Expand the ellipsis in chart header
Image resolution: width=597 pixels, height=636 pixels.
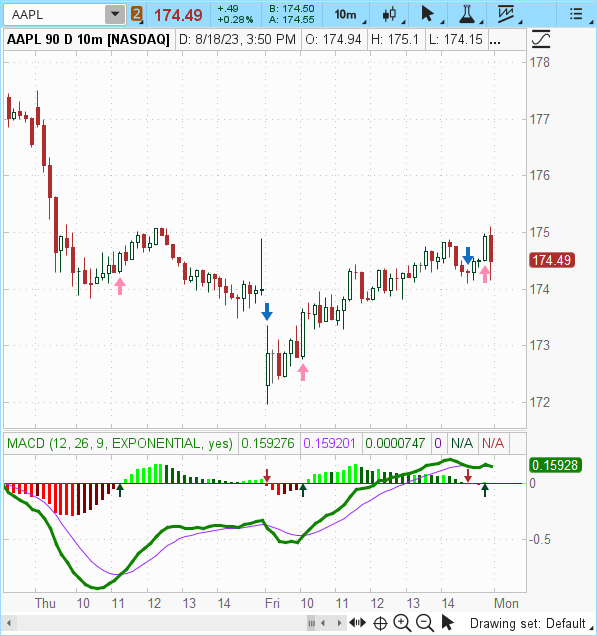click(495, 41)
